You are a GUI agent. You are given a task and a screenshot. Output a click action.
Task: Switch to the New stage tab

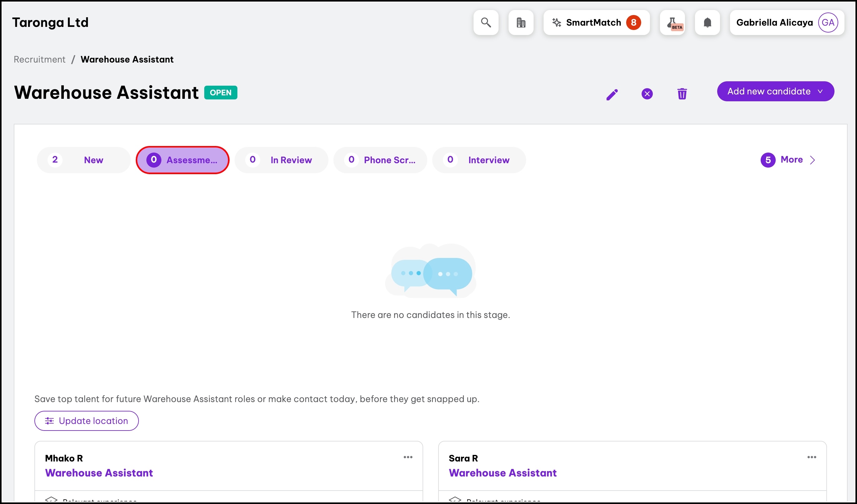[84, 160]
